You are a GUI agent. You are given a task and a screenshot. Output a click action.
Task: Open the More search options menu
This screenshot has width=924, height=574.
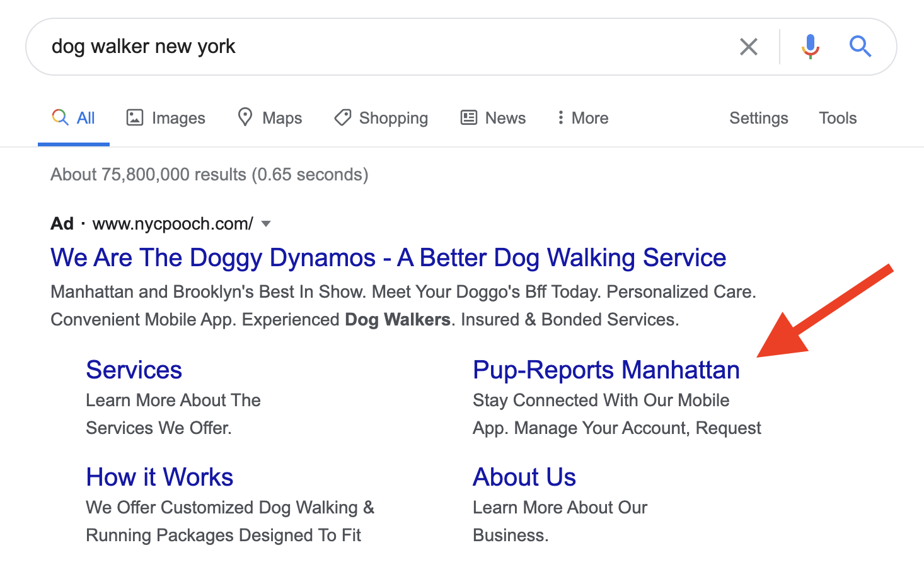(583, 118)
